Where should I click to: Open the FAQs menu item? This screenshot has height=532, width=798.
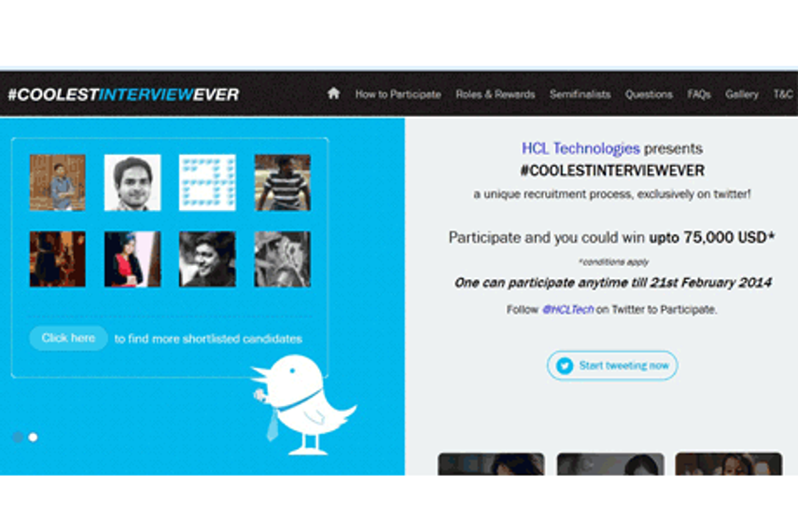pyautogui.click(x=699, y=94)
